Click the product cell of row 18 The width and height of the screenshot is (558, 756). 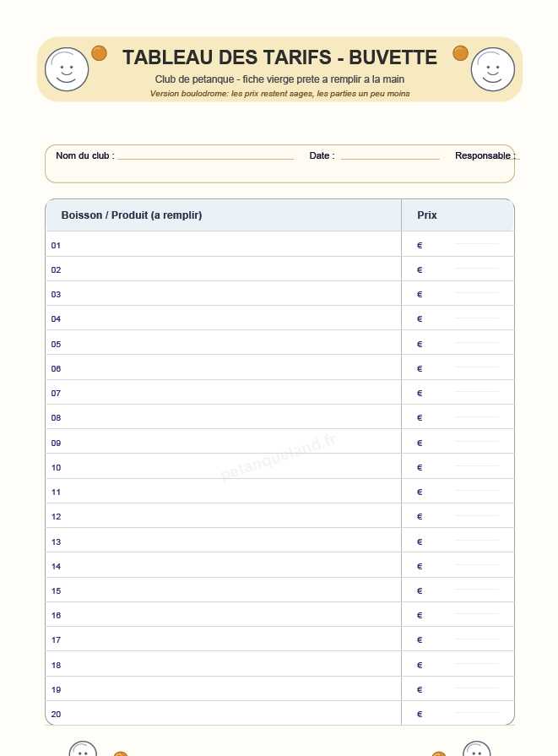tap(224, 664)
